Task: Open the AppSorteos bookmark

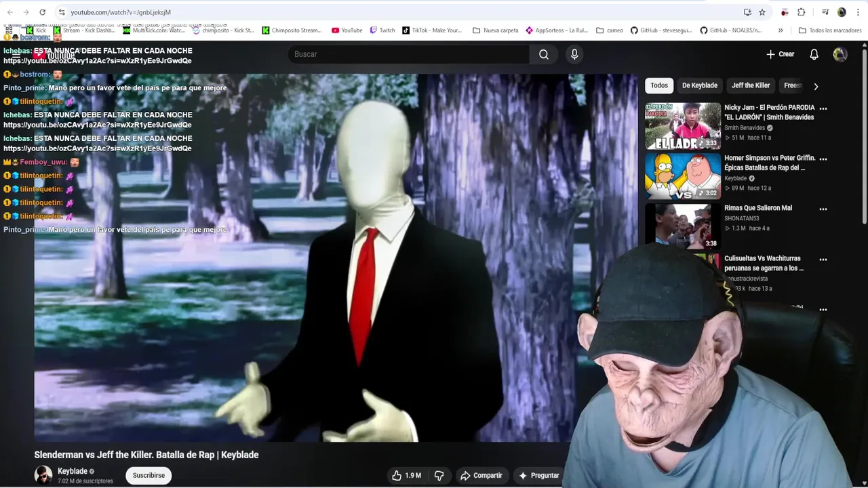Action: pos(557,30)
